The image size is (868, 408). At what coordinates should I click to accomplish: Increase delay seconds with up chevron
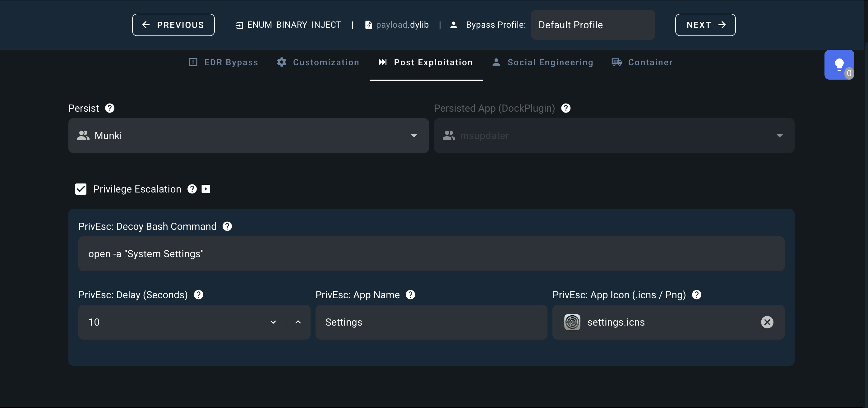[x=298, y=322]
